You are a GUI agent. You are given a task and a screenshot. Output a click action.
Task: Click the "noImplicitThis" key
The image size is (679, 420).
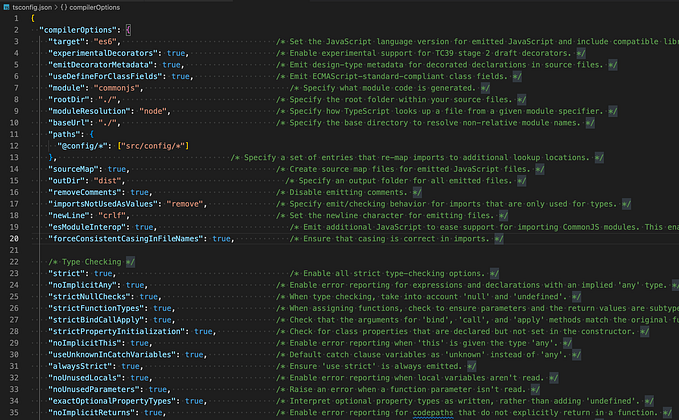point(85,343)
